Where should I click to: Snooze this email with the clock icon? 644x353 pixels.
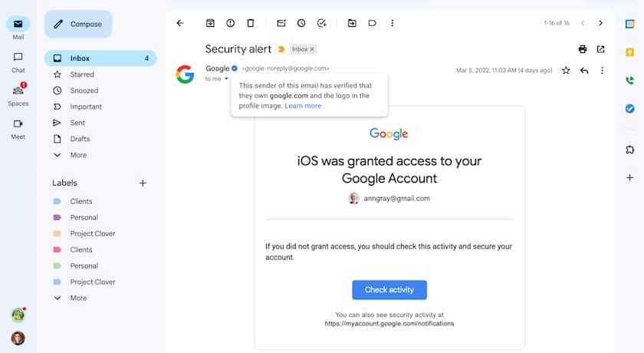coord(301,23)
